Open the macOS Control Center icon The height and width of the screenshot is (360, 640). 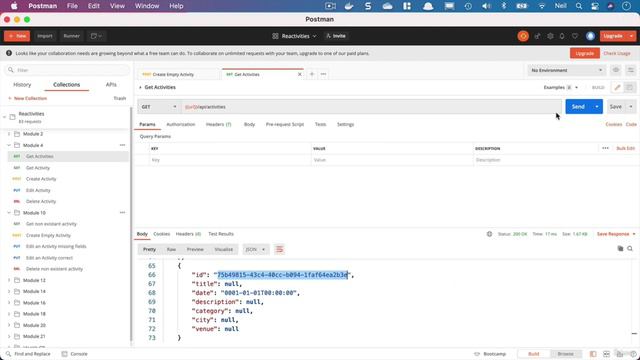[x=595, y=6]
